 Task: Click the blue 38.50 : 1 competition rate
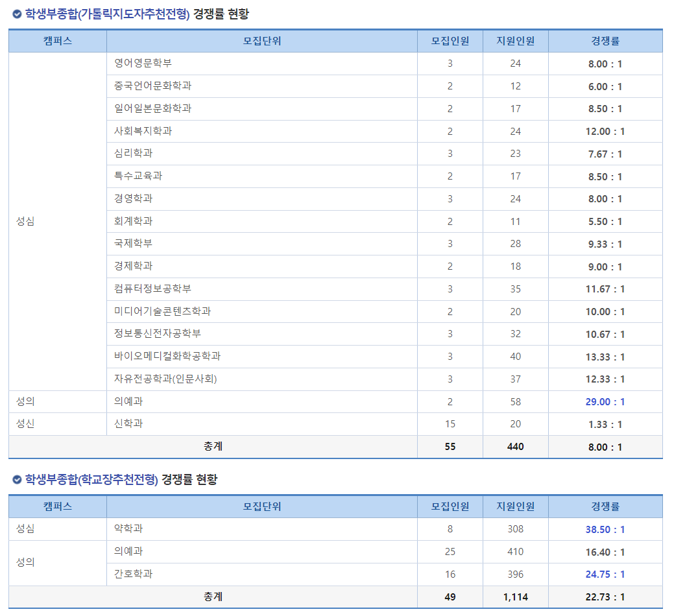pyautogui.click(x=606, y=529)
